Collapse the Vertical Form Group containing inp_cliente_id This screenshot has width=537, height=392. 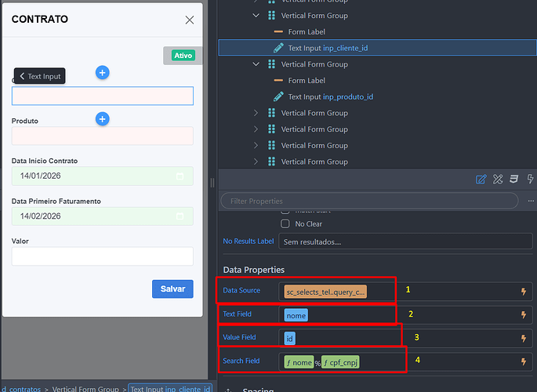(x=256, y=16)
